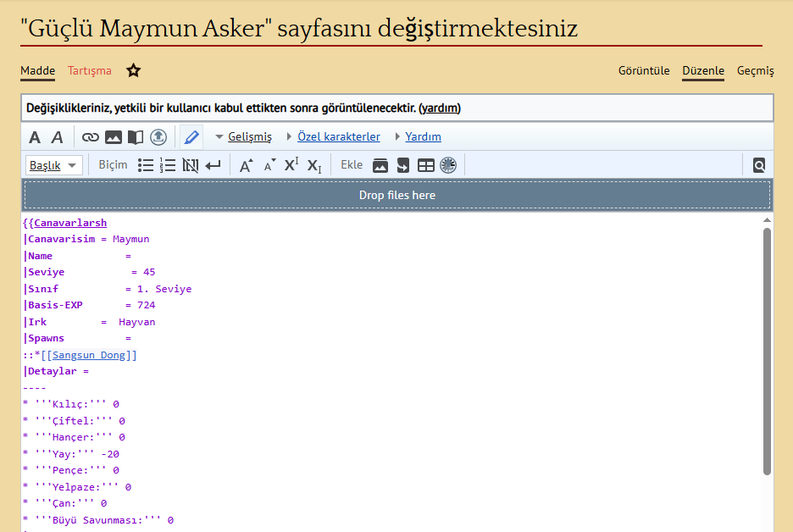Insert a table from toolbar
Image resolution: width=793 pixels, height=532 pixels.
pos(426,165)
